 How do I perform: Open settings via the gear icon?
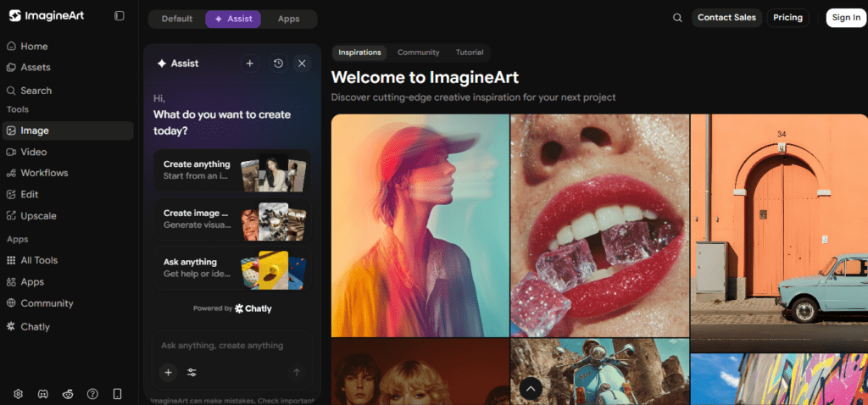[x=19, y=394]
